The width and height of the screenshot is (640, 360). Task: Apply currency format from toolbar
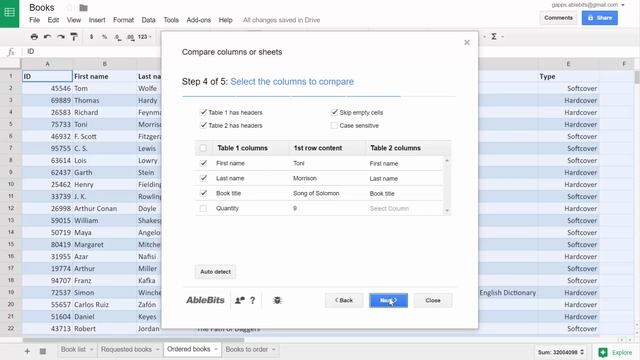[x=91, y=37]
